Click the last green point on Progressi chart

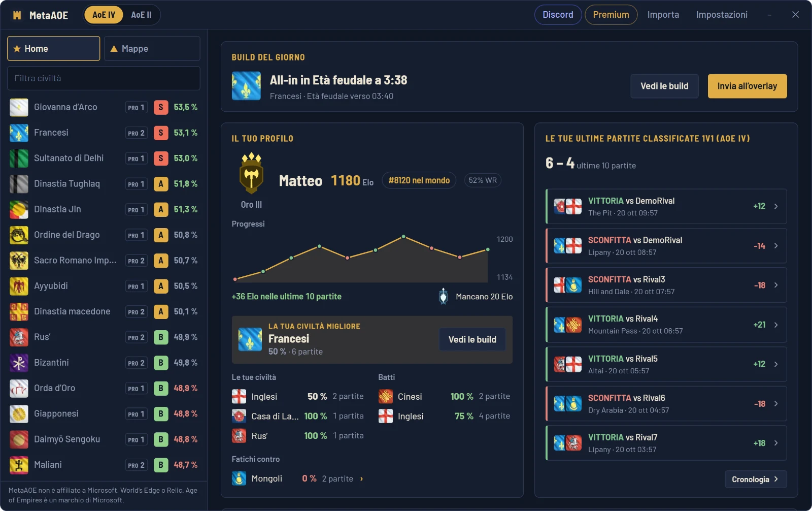[488, 249]
